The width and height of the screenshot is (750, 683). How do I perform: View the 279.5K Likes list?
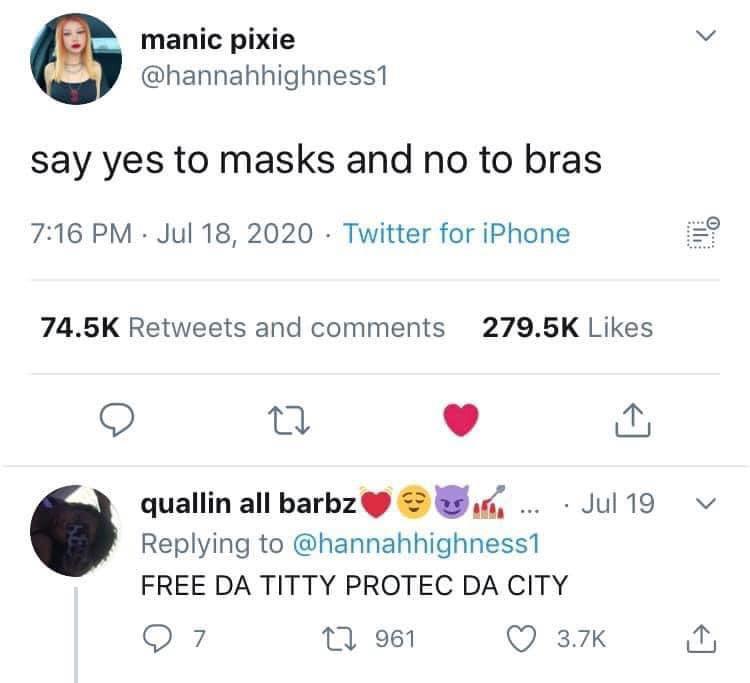567,328
